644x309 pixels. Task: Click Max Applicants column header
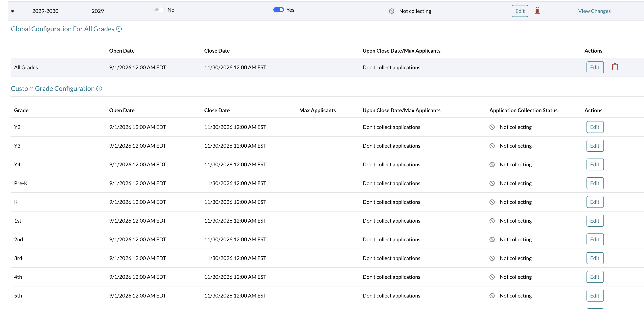tap(317, 110)
